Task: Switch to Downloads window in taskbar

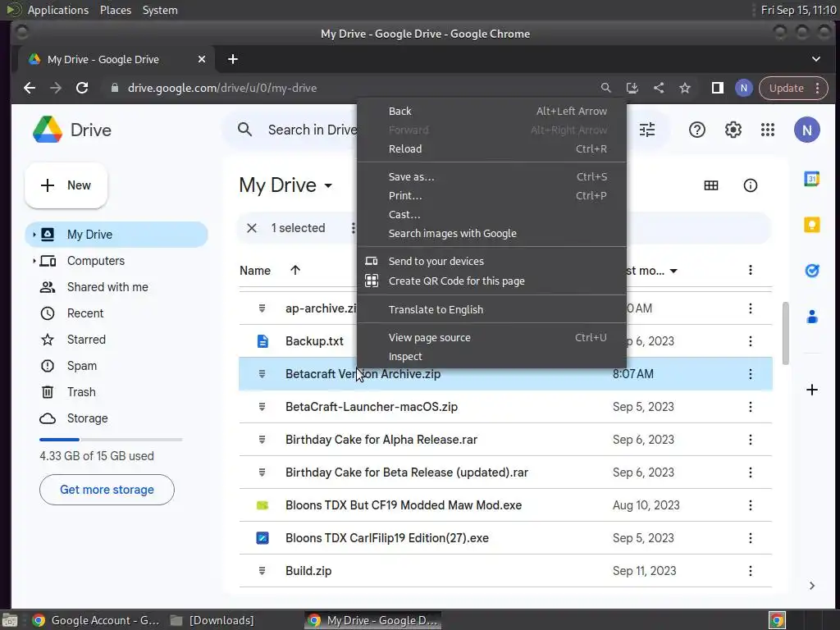Action: coord(212,620)
